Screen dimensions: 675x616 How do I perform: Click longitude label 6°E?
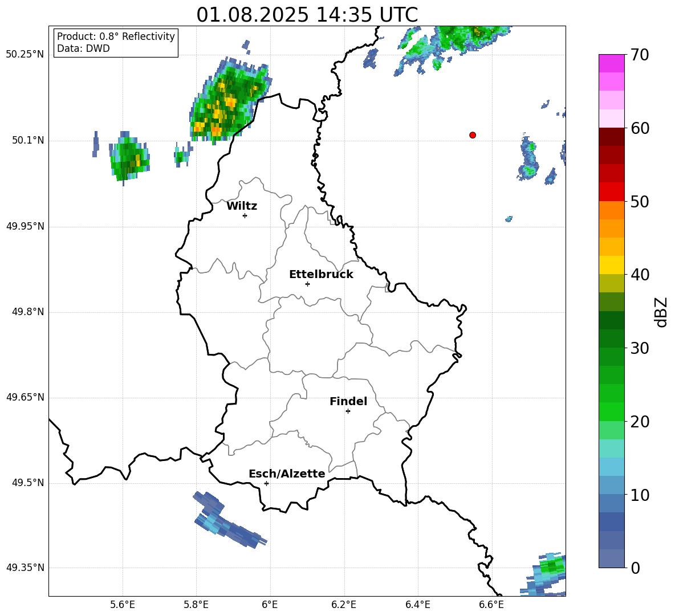tap(270, 605)
